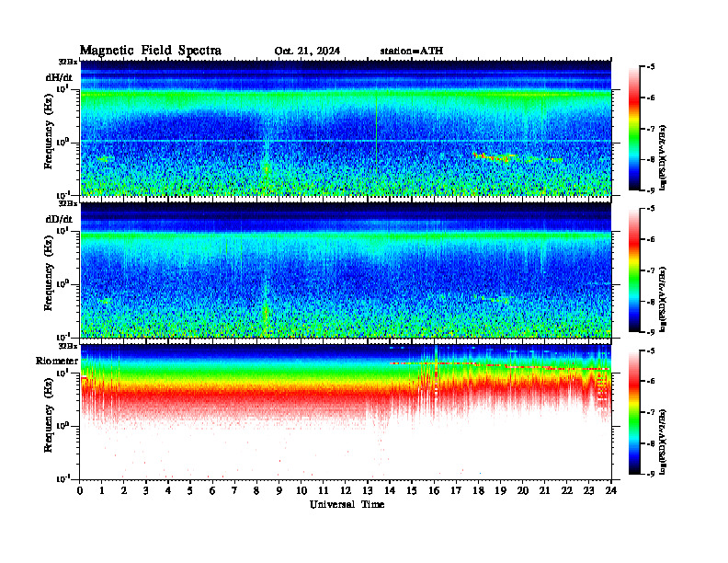Click the "32Hz" label of the dH/dt panel
728x563 pixels.
click(x=68, y=62)
